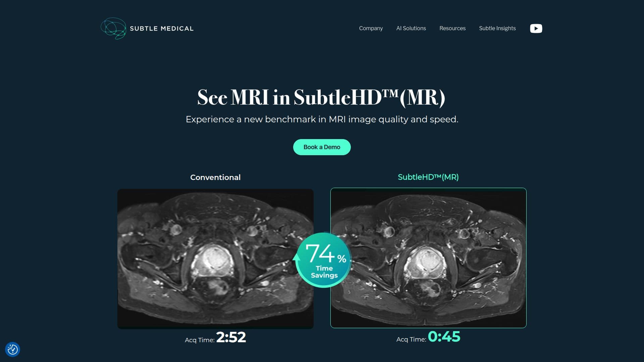Open the YouTube channel icon
This screenshot has width=644, height=362.
[x=536, y=28]
